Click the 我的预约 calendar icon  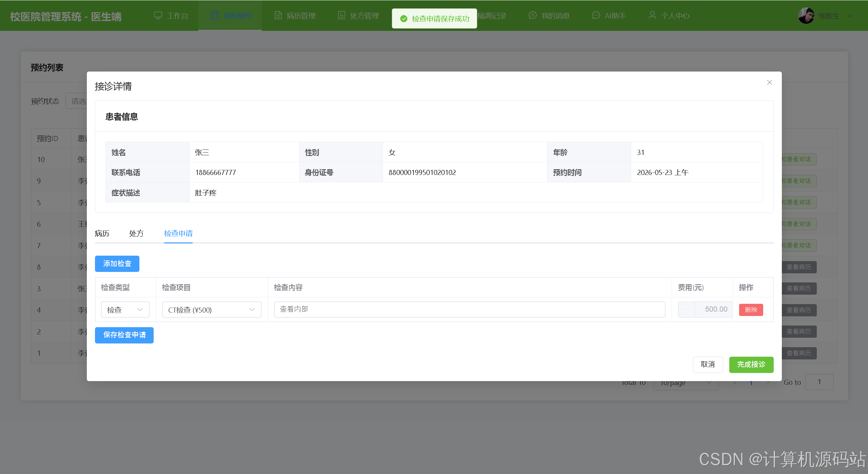(214, 16)
